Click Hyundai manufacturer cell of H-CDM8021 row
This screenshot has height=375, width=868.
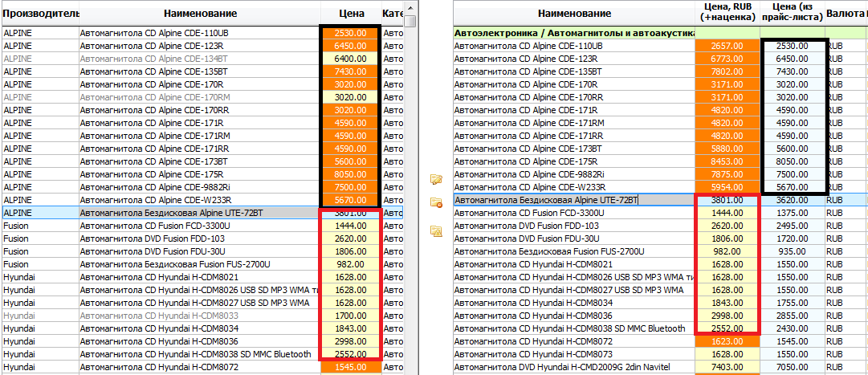[40, 277]
